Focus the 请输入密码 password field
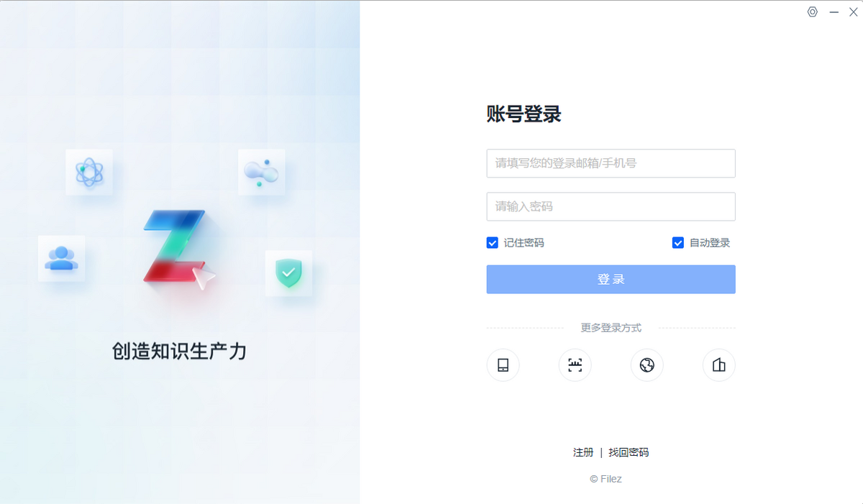 611,206
